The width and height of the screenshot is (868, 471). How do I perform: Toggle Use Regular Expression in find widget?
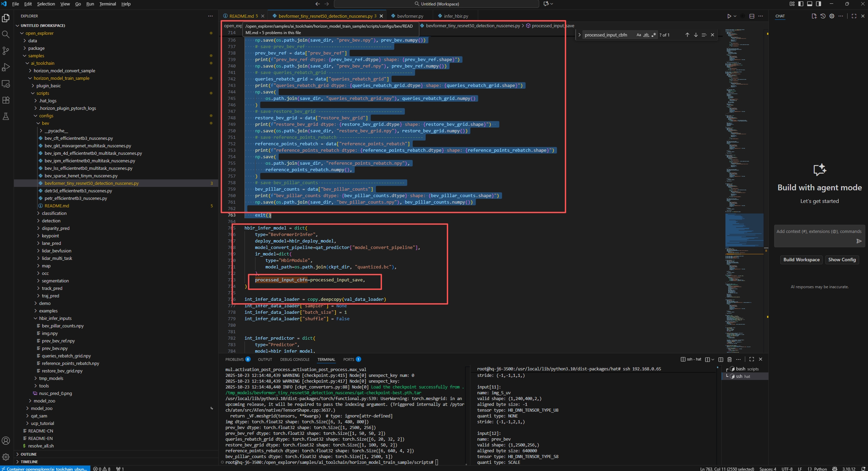[653, 35]
